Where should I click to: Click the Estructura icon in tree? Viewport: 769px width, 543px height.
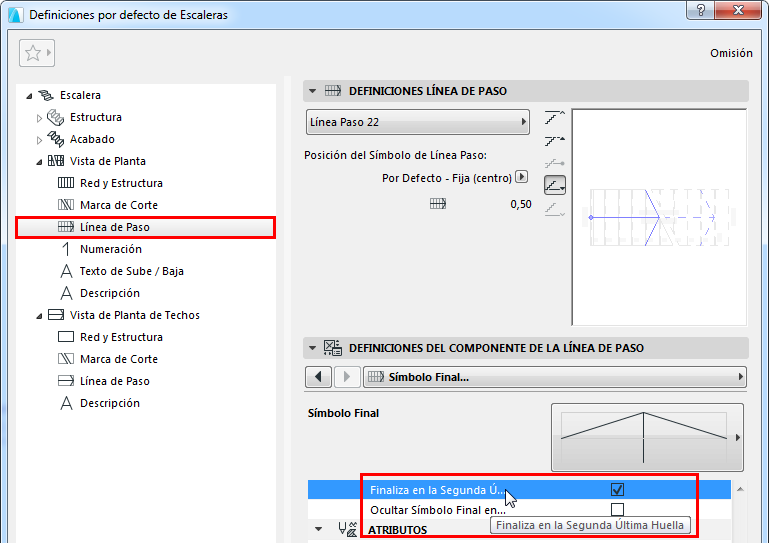tap(55, 117)
